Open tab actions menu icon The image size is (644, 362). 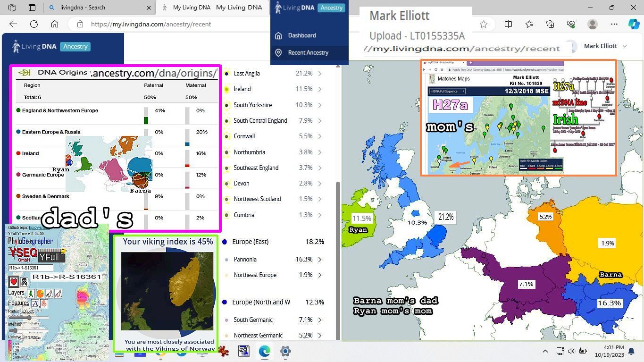tap(32, 8)
